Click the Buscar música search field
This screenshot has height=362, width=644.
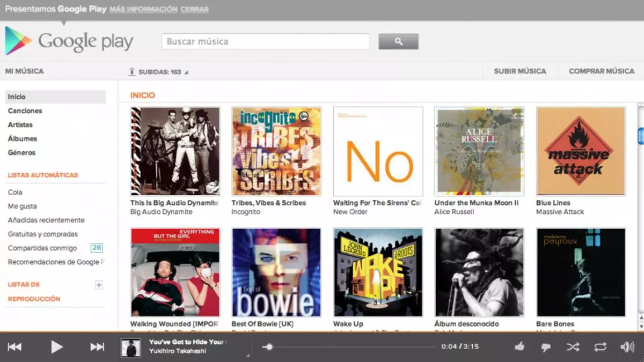tap(266, 41)
